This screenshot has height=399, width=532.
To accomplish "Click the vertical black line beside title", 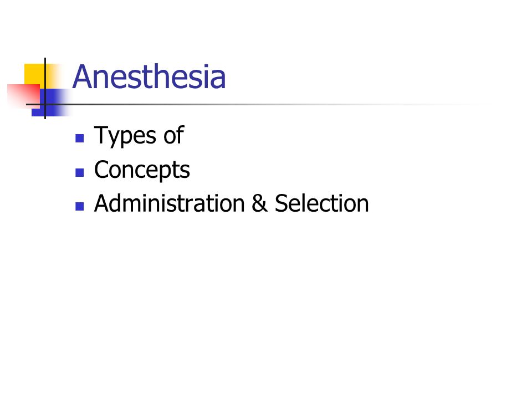I will [45, 88].
